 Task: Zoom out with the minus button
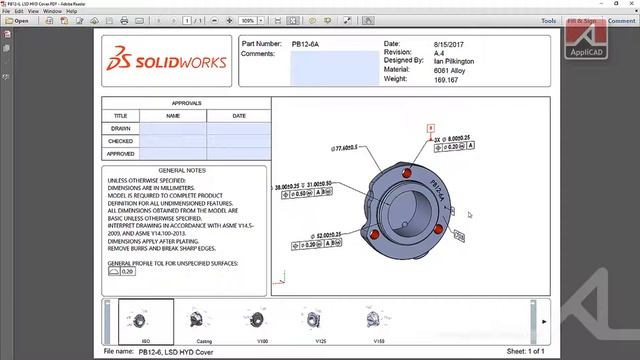tap(214, 20)
